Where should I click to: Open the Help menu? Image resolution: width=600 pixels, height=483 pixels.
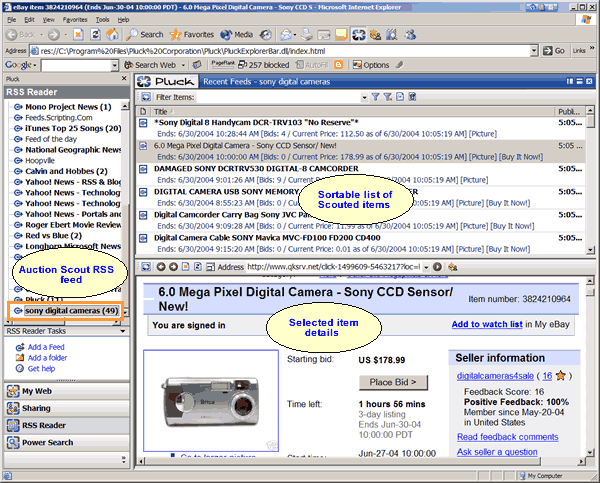click(x=123, y=20)
